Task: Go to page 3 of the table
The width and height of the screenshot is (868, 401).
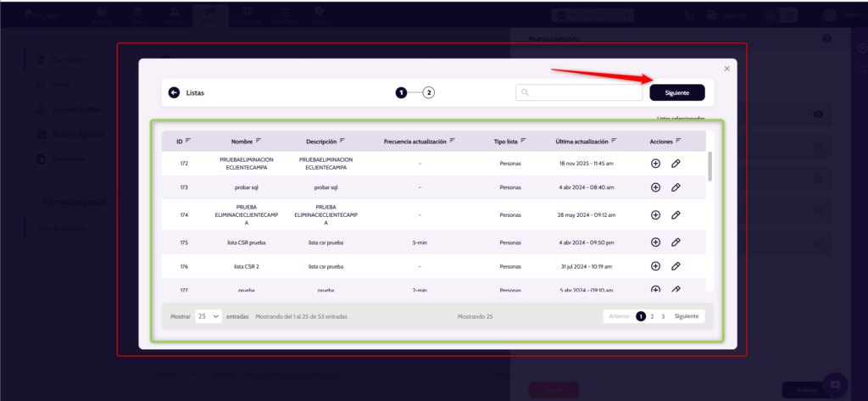Action: click(663, 316)
